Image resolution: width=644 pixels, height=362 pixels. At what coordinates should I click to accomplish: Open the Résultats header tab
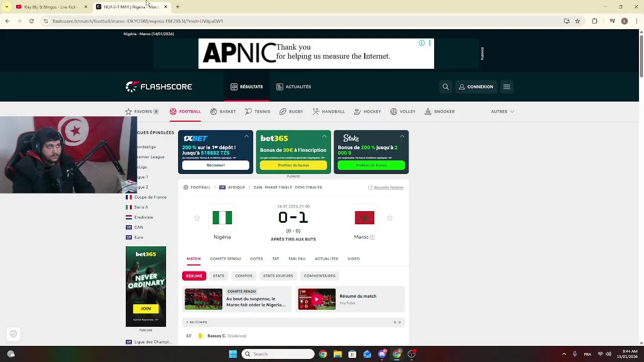pos(247,86)
